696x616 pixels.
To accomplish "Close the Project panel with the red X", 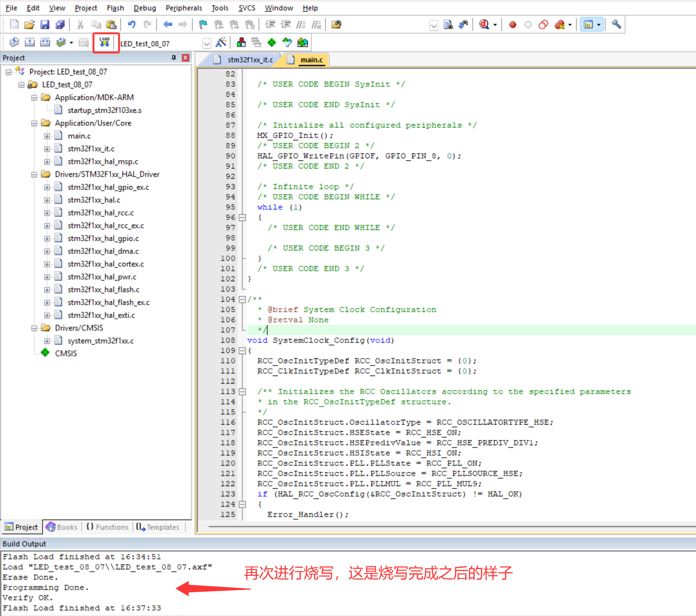I will 186,58.
